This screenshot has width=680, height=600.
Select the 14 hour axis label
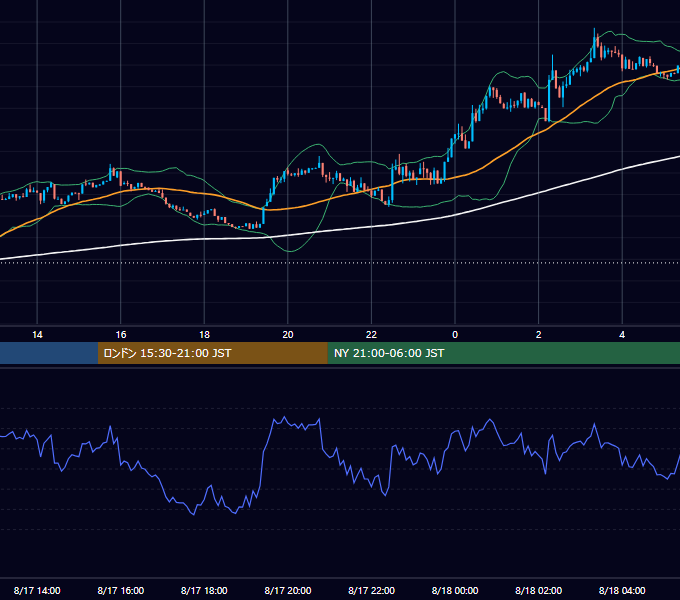37,335
